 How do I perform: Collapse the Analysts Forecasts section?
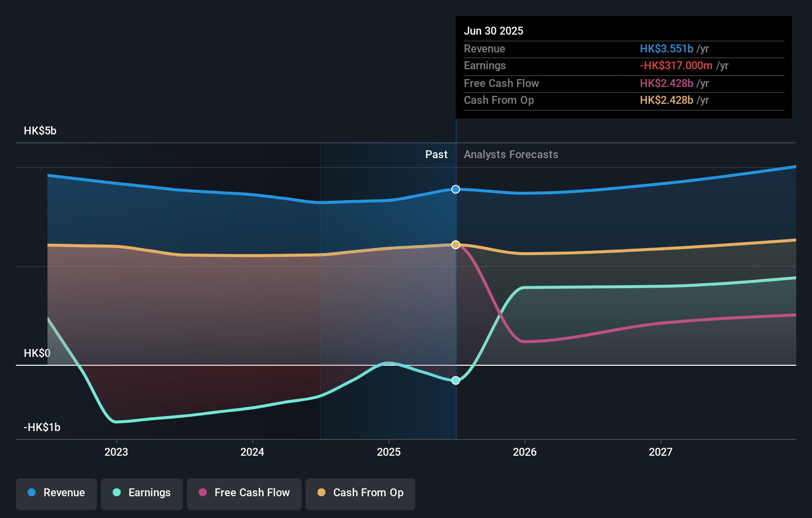(511, 154)
